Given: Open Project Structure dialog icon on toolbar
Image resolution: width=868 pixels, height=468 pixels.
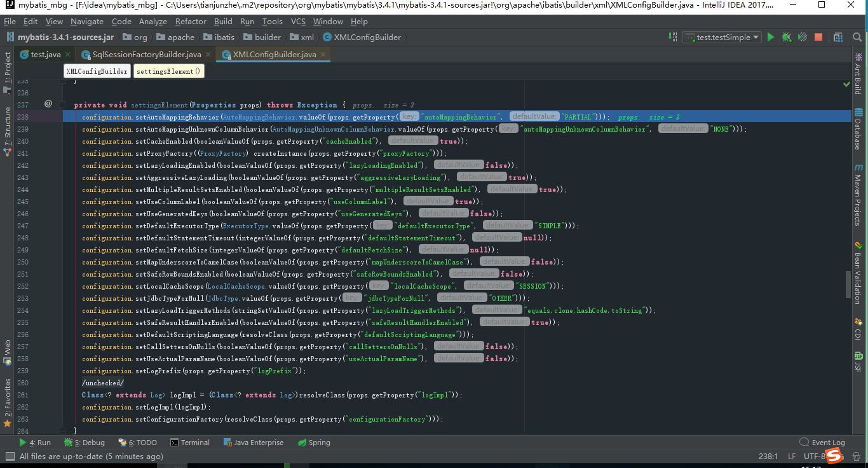Looking at the screenshot, I should point(837,37).
